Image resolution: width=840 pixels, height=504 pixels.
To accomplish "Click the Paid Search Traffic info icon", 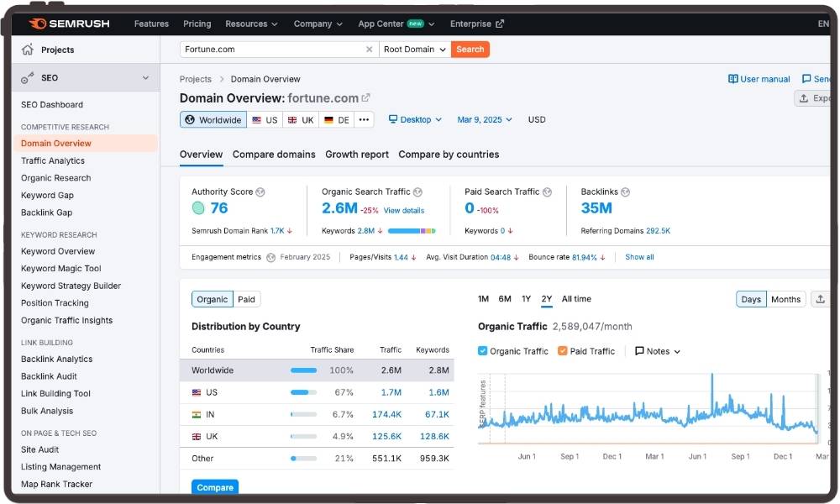I will pos(547,192).
